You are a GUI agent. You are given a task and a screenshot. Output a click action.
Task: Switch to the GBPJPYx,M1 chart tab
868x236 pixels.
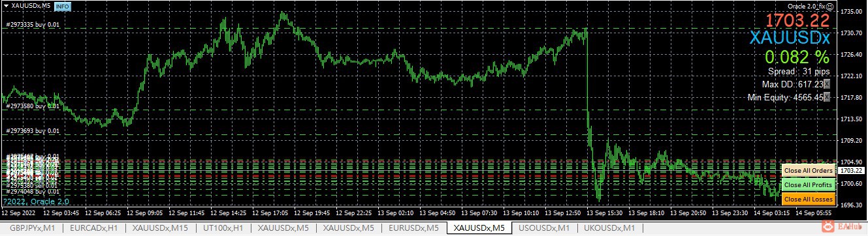point(32,228)
